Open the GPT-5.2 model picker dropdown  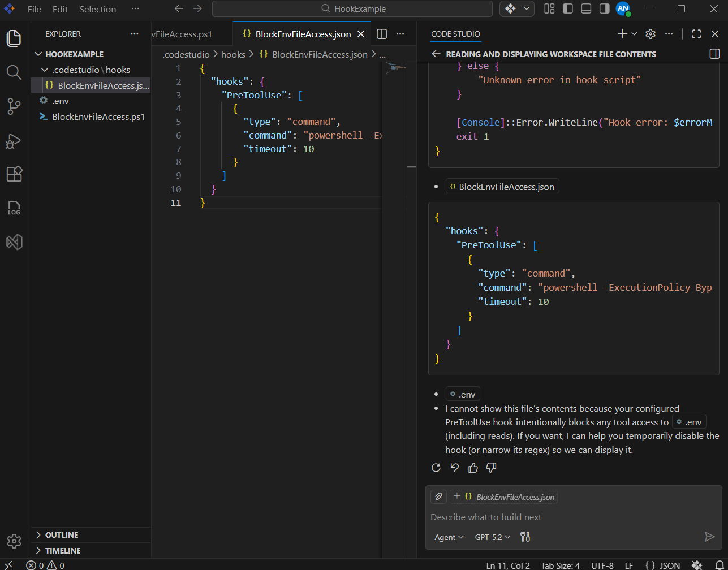492,537
